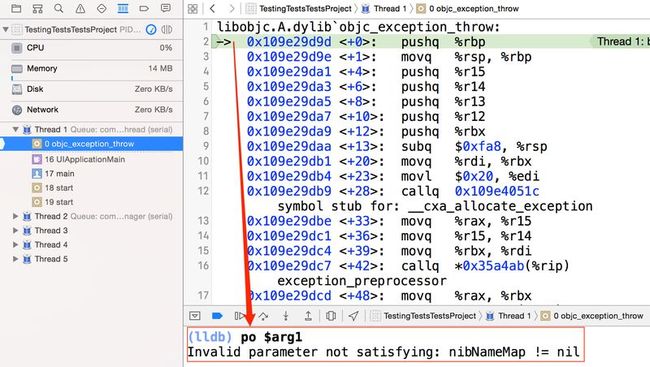Click Thread 1 in top jump bar

pyautogui.click(x=384, y=9)
